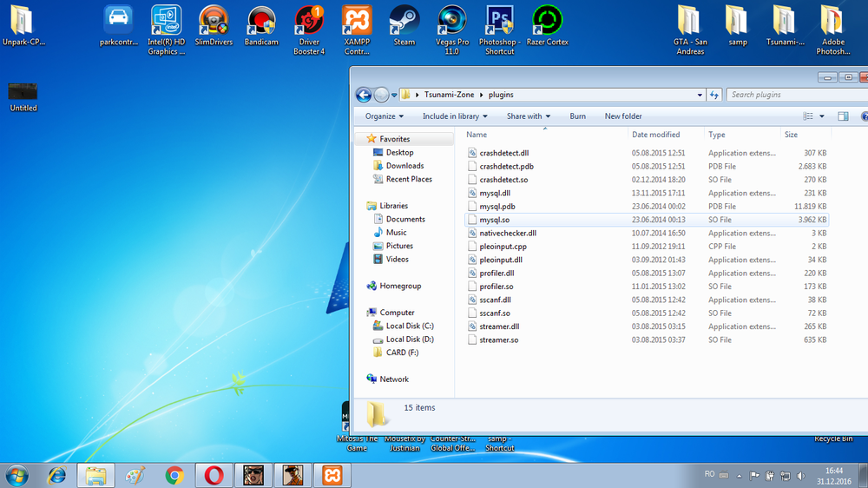Launch Razer Cortex from the desktop

coord(547,25)
